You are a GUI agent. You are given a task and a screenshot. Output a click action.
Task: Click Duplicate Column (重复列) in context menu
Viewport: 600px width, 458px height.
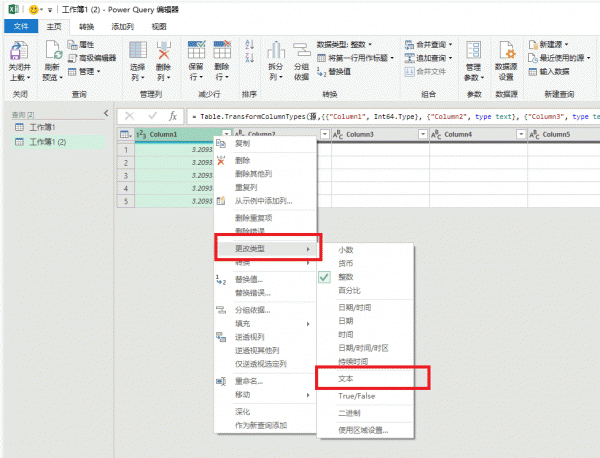coord(246,187)
